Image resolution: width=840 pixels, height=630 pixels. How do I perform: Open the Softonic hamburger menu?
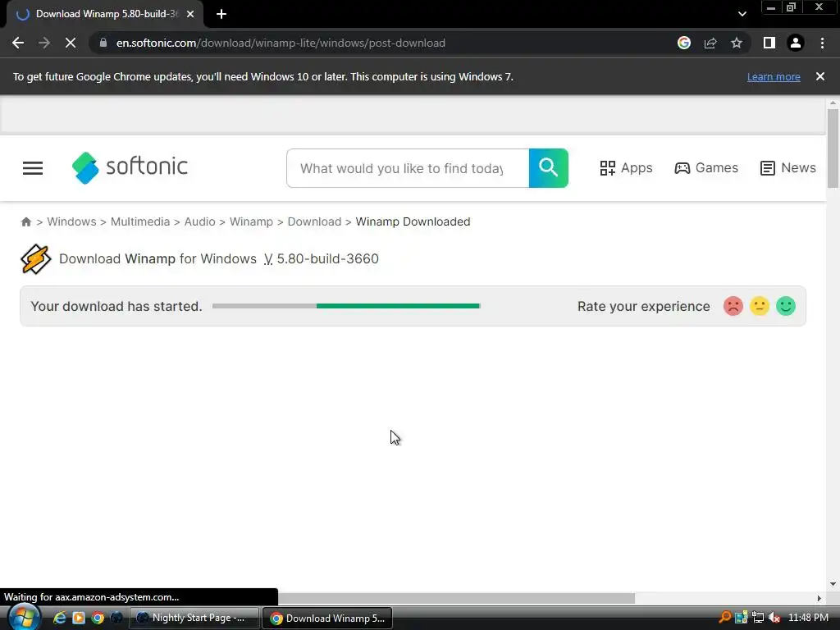(x=33, y=168)
